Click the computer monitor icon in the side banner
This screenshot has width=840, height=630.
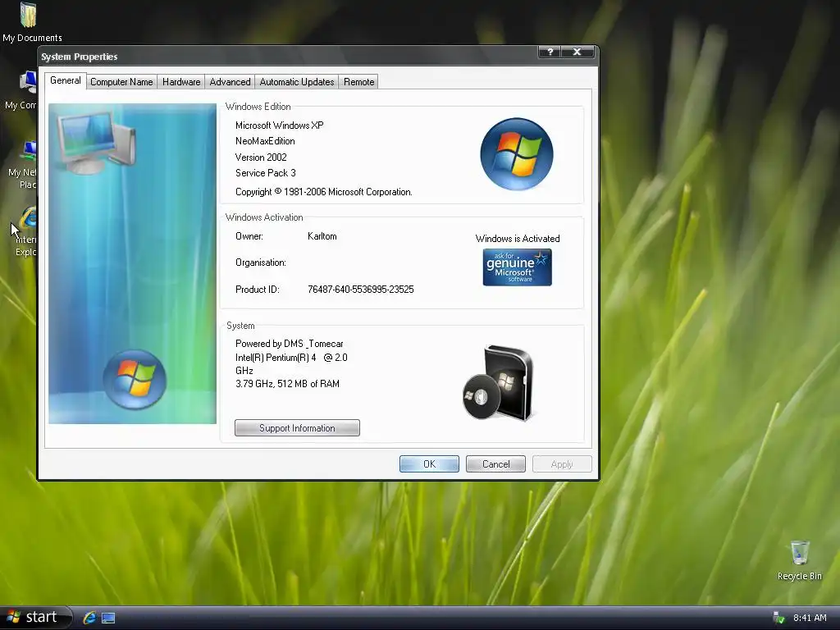(x=97, y=143)
